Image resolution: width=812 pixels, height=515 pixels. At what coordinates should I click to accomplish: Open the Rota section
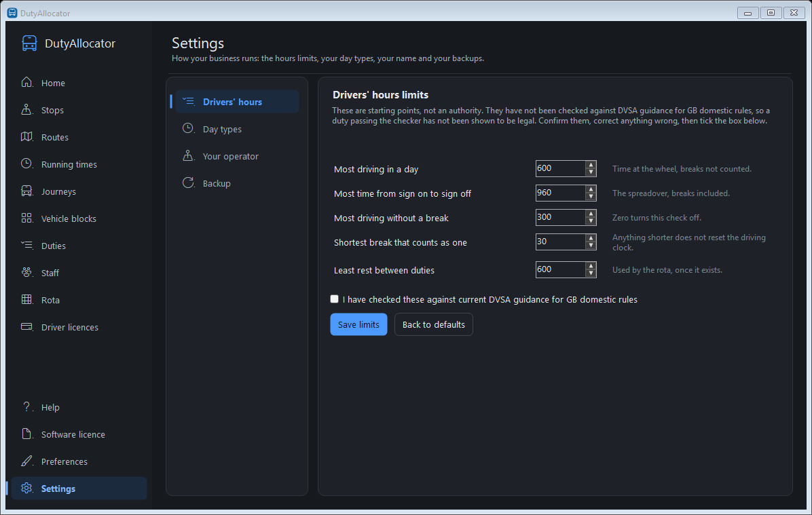pyautogui.click(x=79, y=300)
